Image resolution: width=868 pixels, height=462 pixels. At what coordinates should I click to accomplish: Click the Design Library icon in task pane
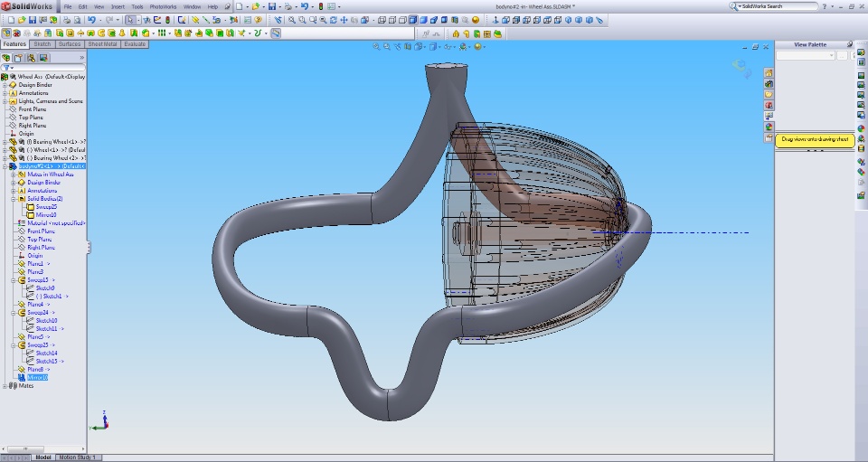(x=769, y=83)
